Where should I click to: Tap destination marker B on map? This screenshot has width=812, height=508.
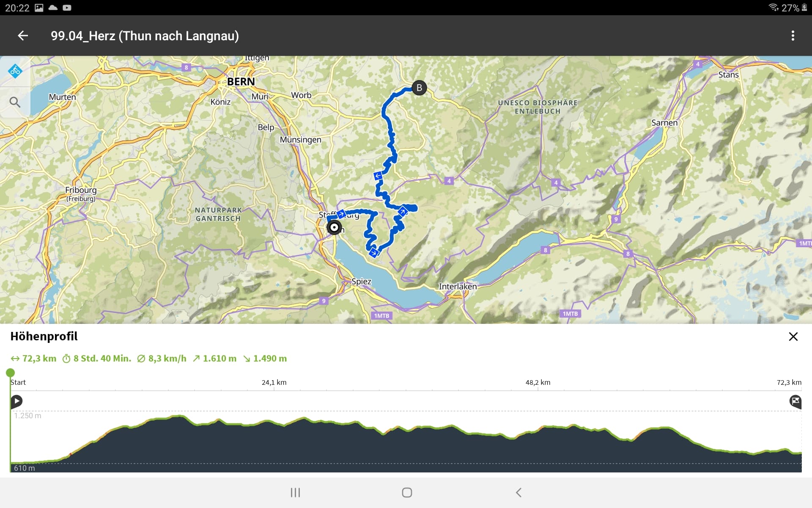pos(419,88)
